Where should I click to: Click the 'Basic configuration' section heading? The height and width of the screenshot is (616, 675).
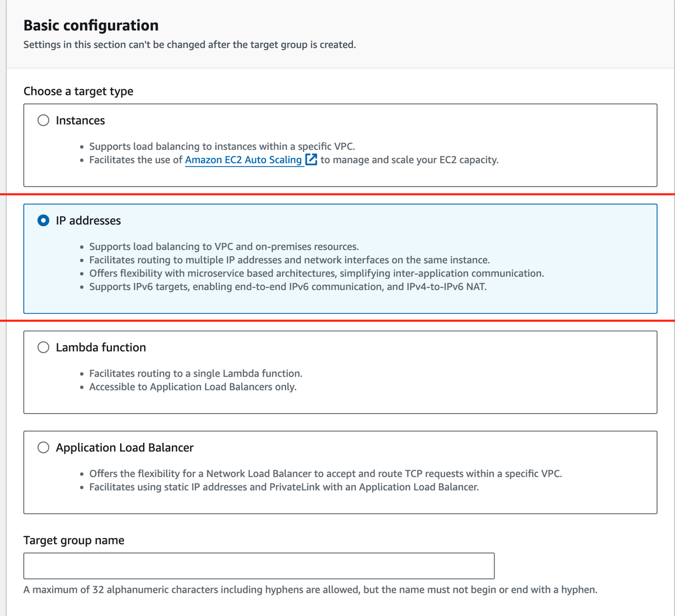pos(91,25)
